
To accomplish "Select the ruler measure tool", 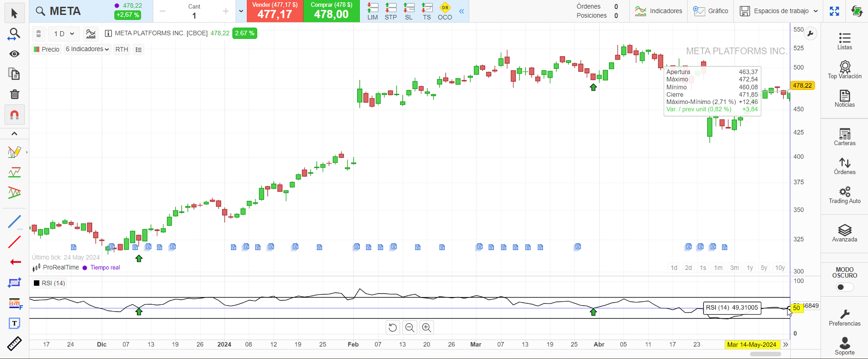I will [14, 344].
